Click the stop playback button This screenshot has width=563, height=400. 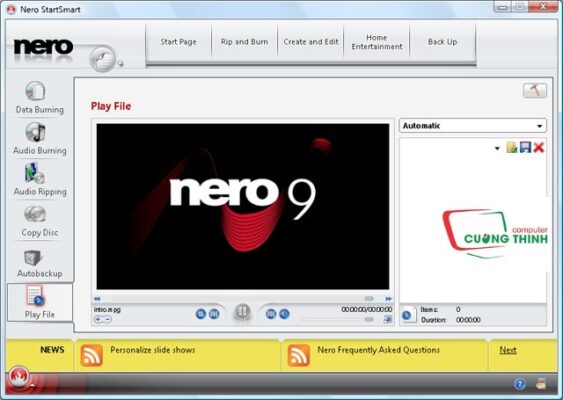coord(201,314)
